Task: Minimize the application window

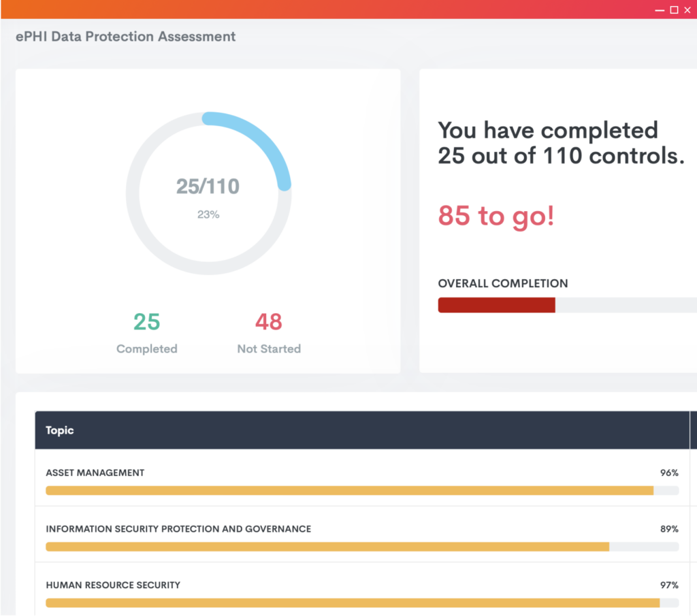Action: point(658,10)
